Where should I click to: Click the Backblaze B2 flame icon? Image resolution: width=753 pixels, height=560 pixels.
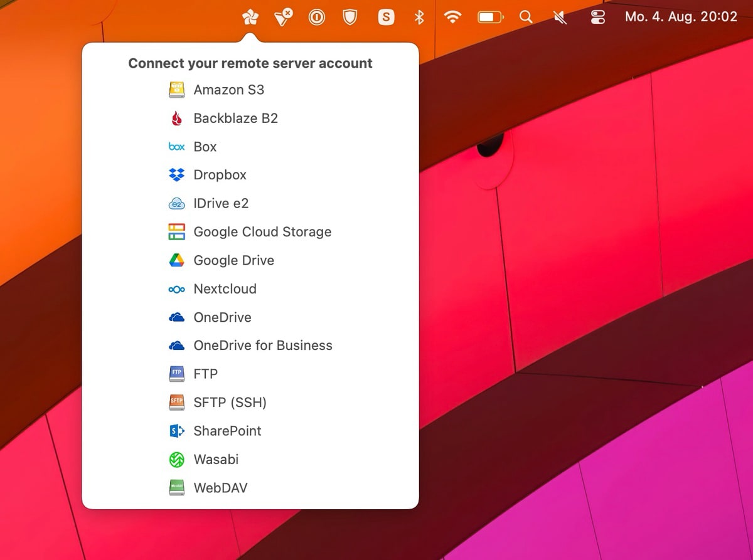tap(177, 118)
